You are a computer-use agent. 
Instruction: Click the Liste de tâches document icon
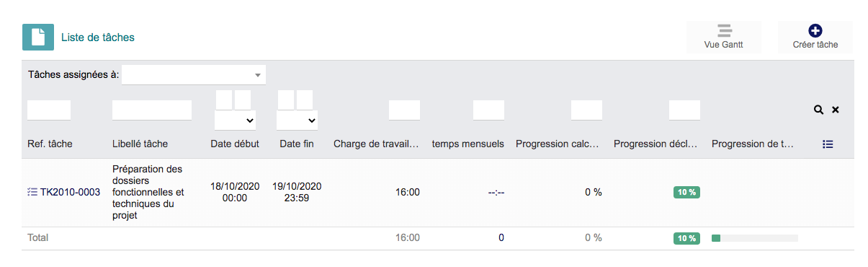coord(38,37)
